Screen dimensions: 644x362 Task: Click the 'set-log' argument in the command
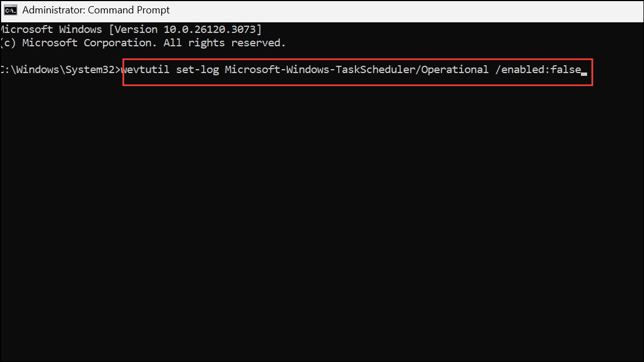click(198, 70)
